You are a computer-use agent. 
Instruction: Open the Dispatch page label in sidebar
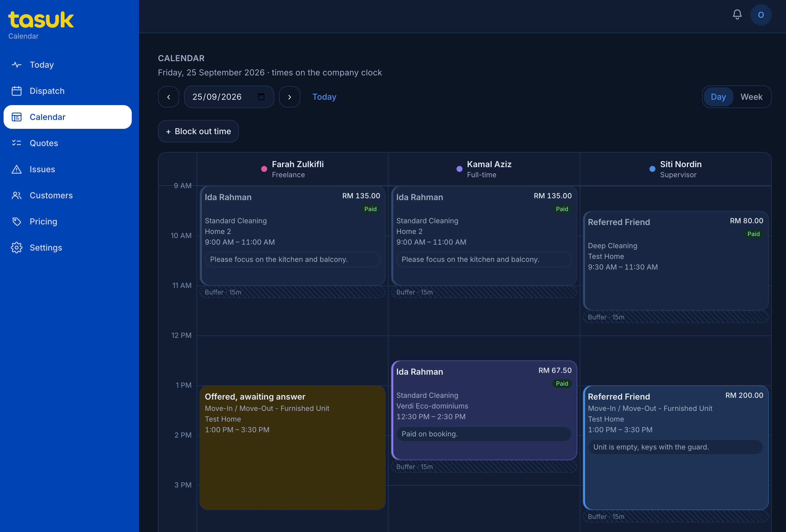point(47,91)
